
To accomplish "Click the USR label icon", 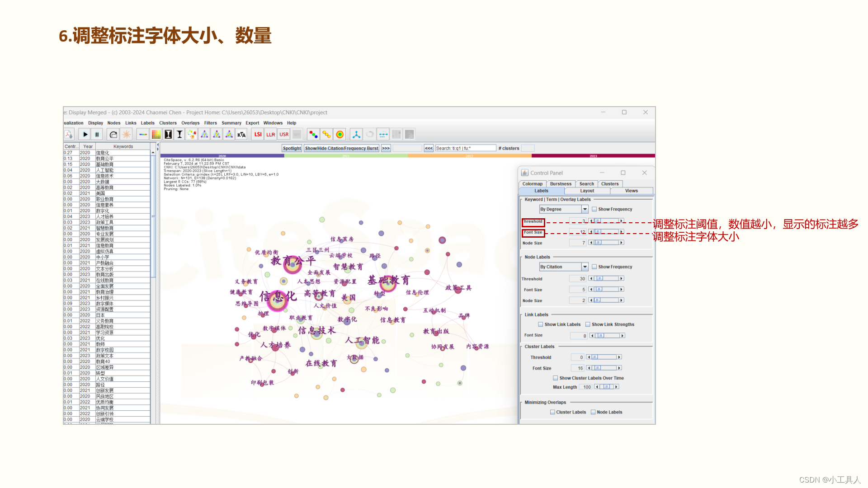I will [x=283, y=134].
